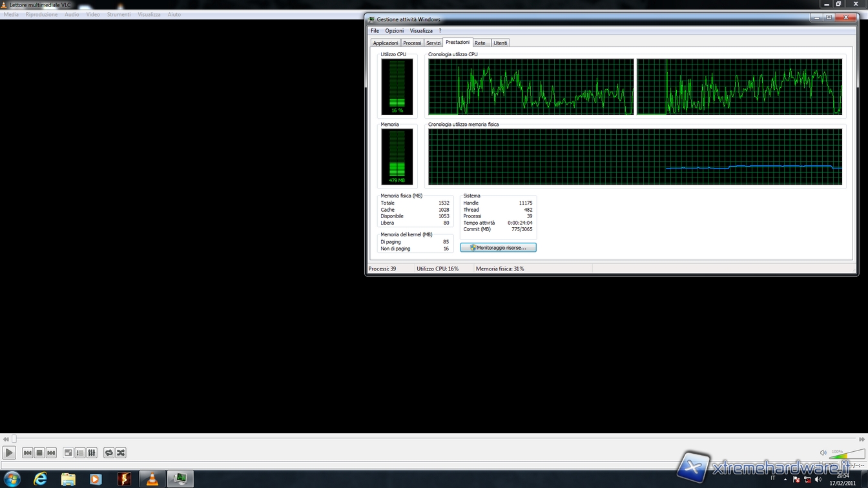Mute audio via VLC speaker icon
The image size is (868, 488).
click(823, 453)
